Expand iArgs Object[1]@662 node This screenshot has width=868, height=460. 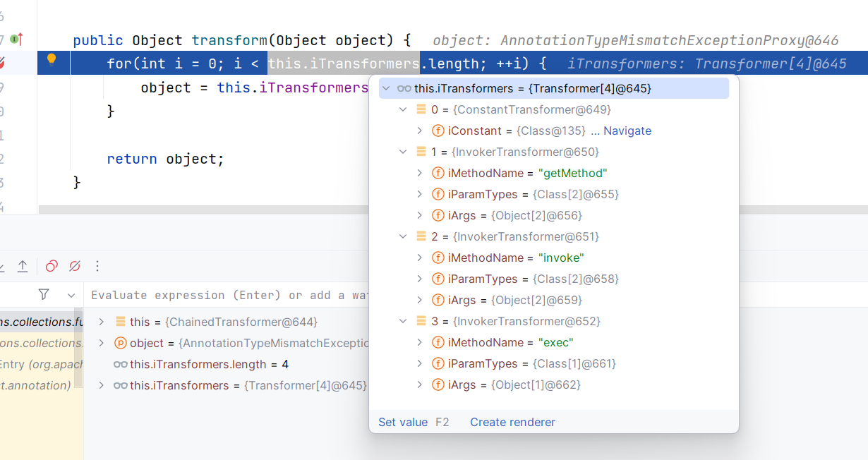(420, 385)
